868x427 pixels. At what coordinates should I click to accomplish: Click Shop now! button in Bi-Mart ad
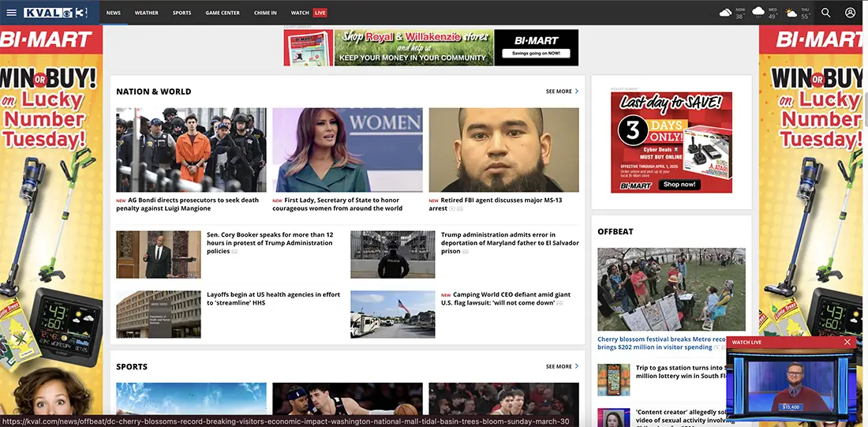pos(679,185)
